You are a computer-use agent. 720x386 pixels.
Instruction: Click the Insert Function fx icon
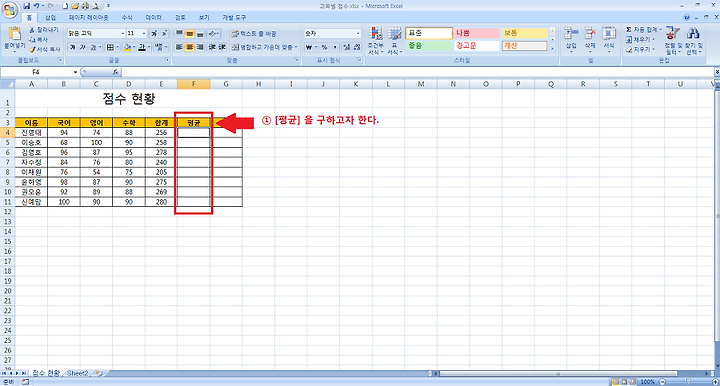tap(115, 72)
